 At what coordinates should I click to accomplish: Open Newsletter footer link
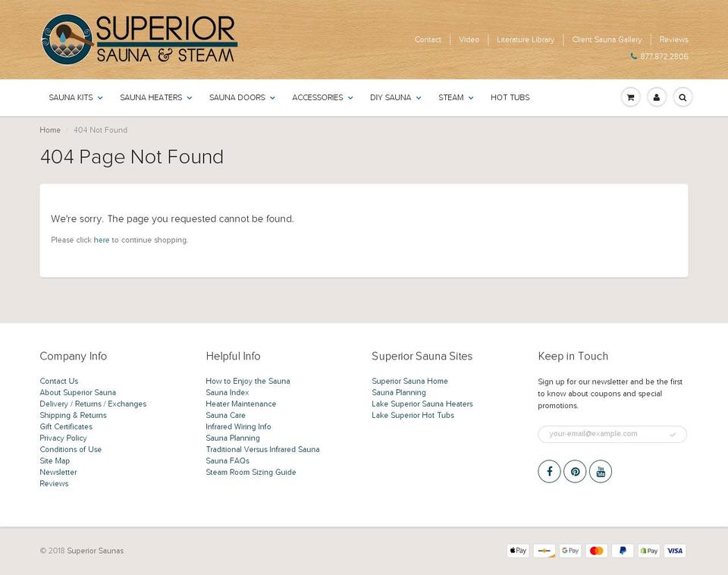(58, 472)
